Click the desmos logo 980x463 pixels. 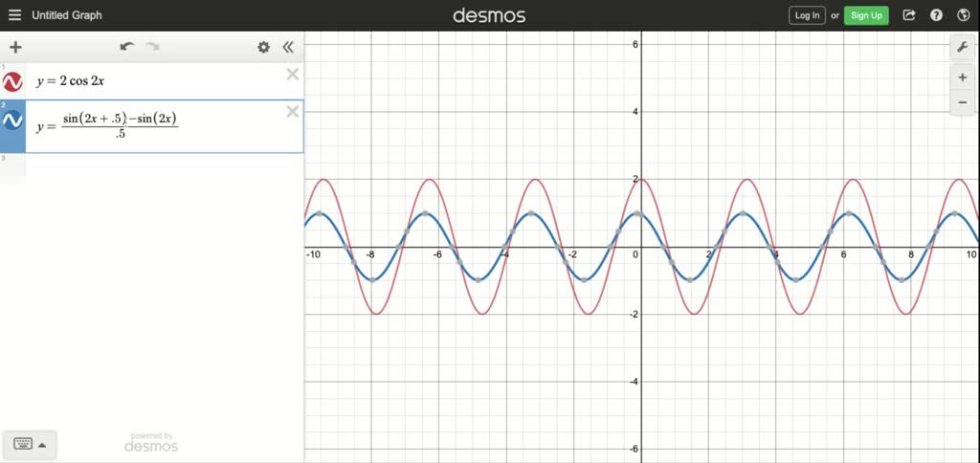(x=489, y=15)
